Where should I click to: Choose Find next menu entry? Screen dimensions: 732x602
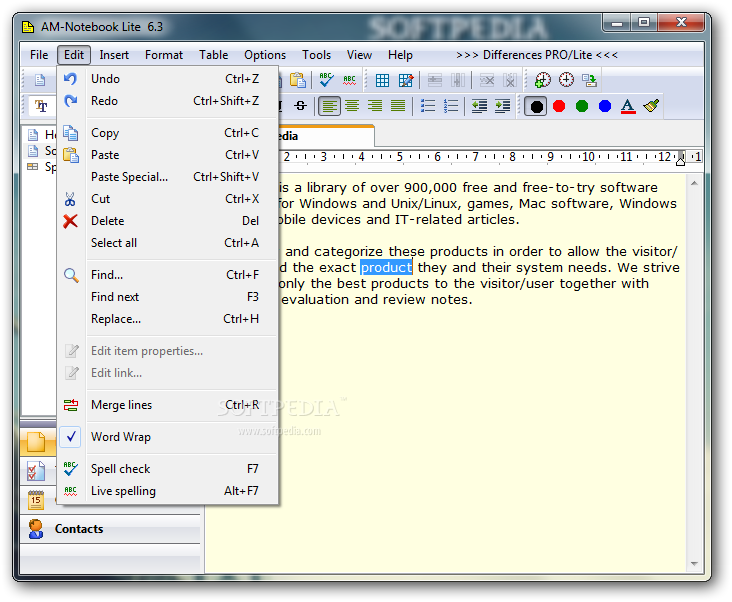point(168,297)
